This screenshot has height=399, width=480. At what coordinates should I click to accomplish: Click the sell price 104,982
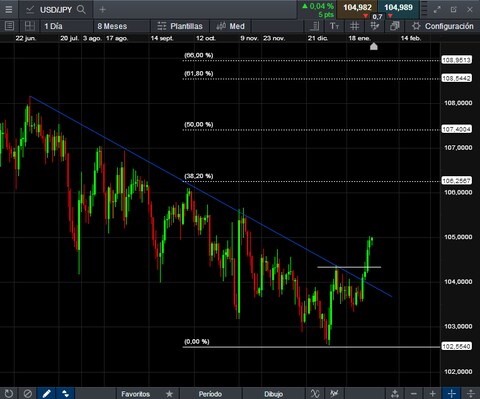click(357, 8)
